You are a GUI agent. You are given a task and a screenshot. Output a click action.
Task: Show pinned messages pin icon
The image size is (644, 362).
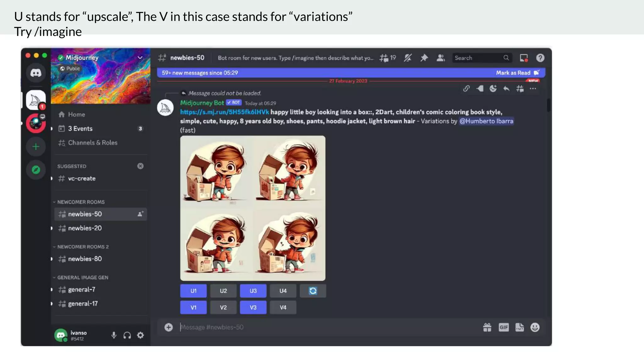424,58
